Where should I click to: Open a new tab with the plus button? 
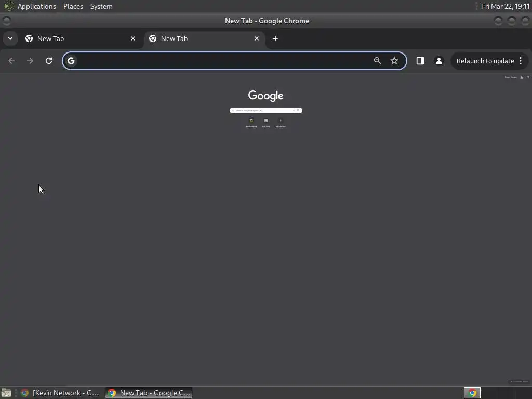275,38
